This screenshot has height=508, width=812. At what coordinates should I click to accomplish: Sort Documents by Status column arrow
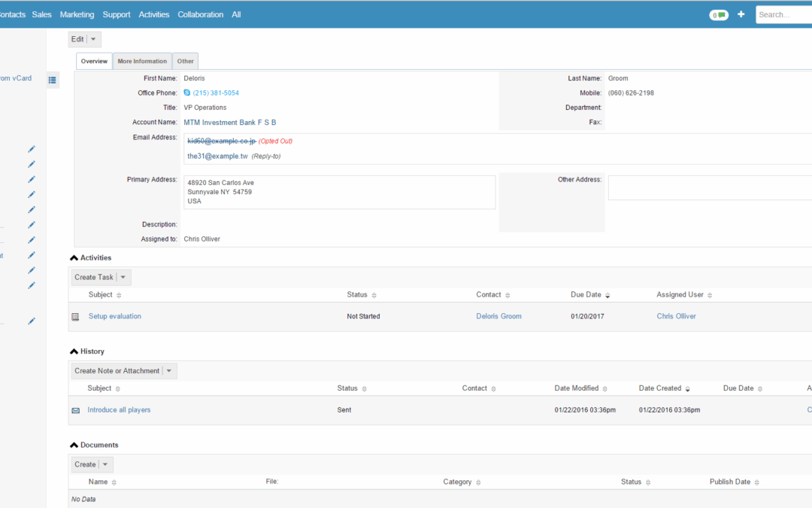[648, 482]
